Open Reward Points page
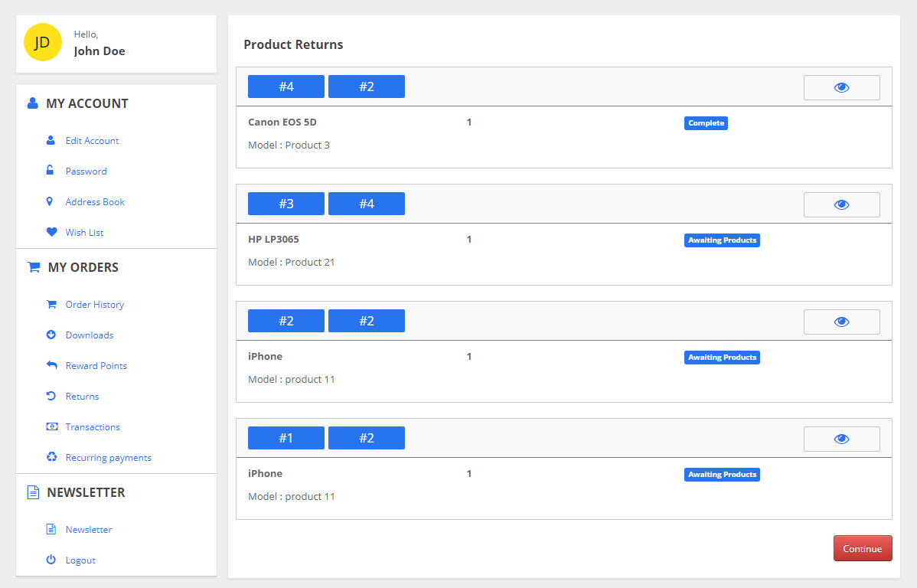Viewport: 917px width, 588px height. coord(96,366)
